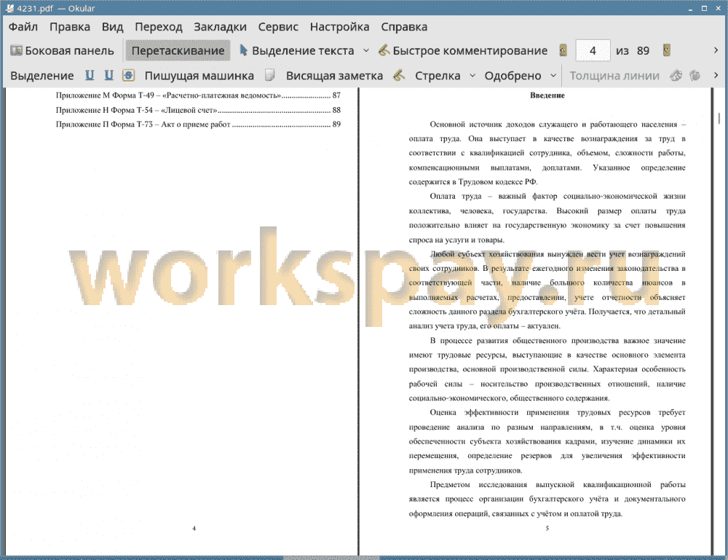Activate the Перетаскивание browse mode
The image size is (728, 560).
point(178,51)
